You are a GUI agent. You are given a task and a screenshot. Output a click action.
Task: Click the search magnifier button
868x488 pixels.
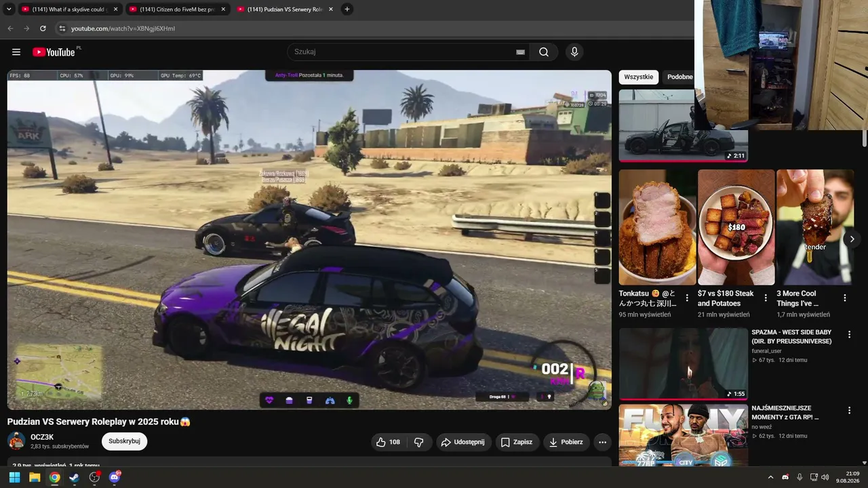pyautogui.click(x=544, y=52)
